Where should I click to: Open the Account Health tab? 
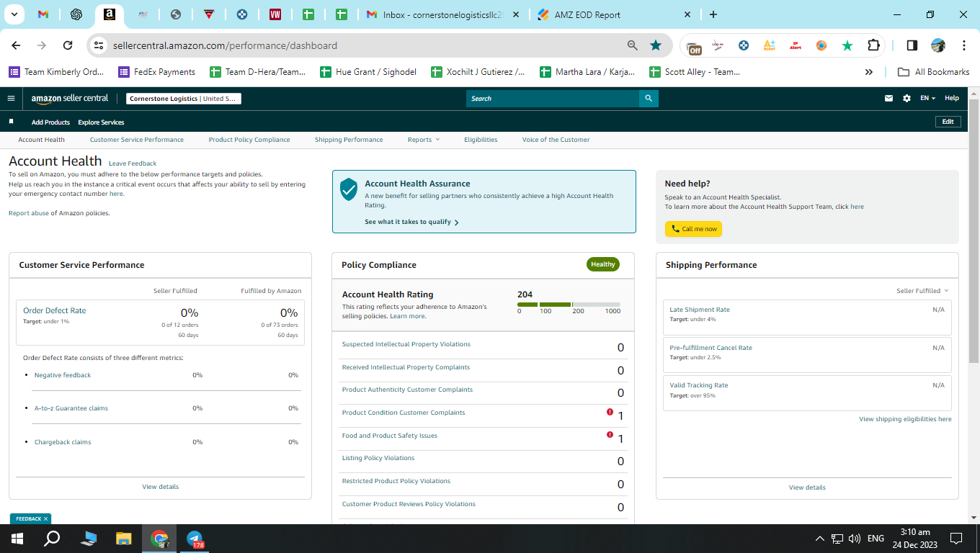(x=41, y=140)
